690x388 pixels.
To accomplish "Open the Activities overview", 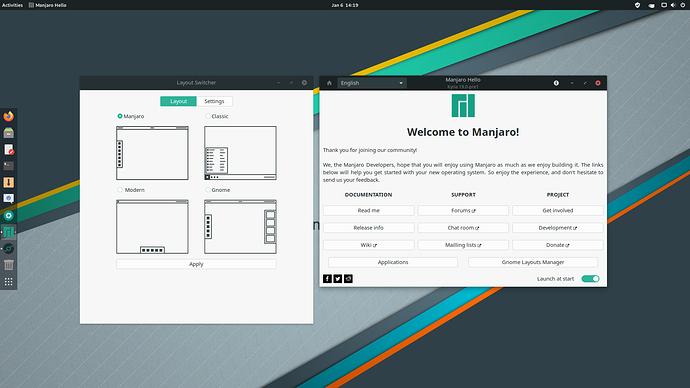I will (12, 5).
